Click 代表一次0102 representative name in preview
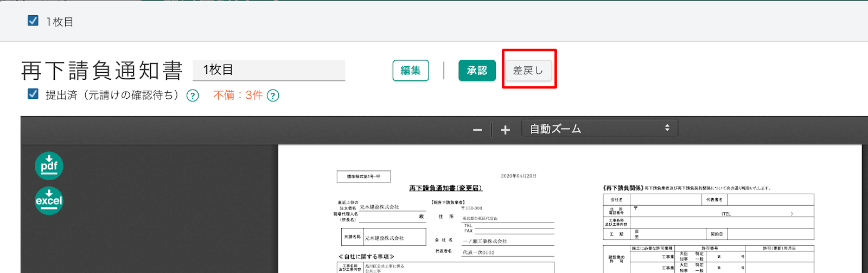Viewport: 868px width, 273px height. tap(478, 252)
